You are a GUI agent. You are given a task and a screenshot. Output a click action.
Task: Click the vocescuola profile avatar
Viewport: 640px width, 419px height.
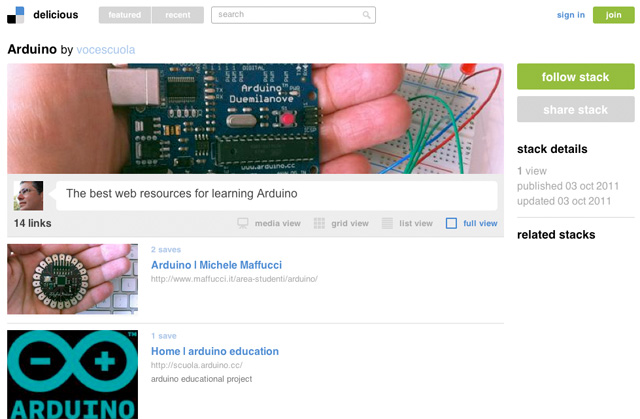coord(28,195)
